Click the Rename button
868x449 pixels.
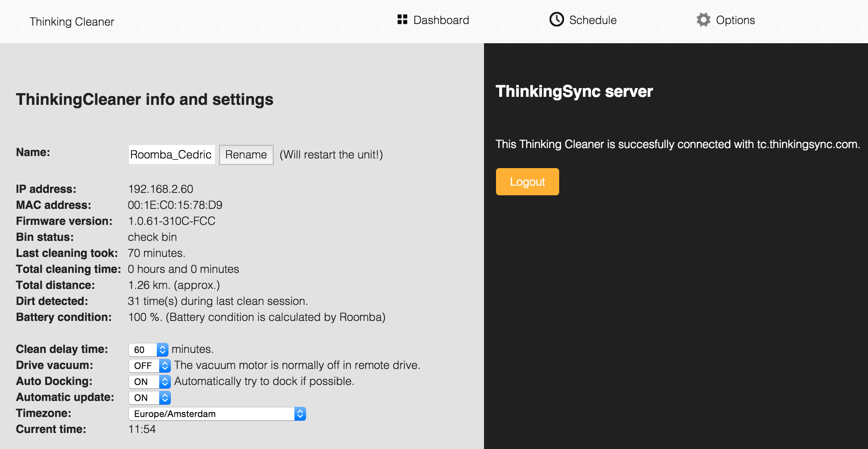coord(246,154)
